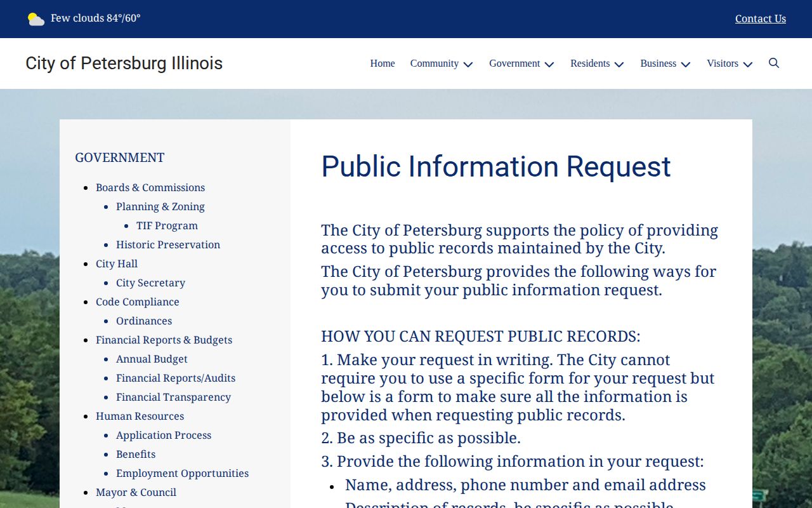Viewport: 812px width, 508px height.
Task: View the Ordinances sidebar link
Action: (x=144, y=321)
